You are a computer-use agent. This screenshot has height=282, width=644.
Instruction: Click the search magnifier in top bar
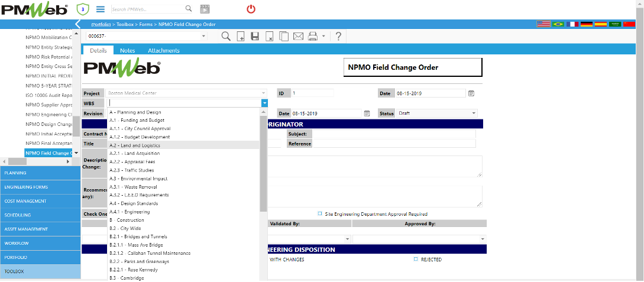189,9
